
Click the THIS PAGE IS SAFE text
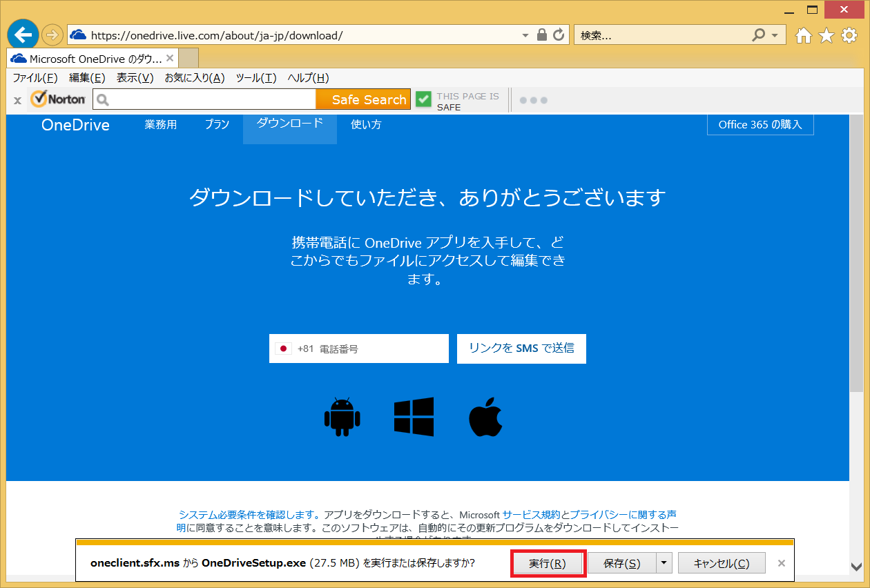click(467, 101)
